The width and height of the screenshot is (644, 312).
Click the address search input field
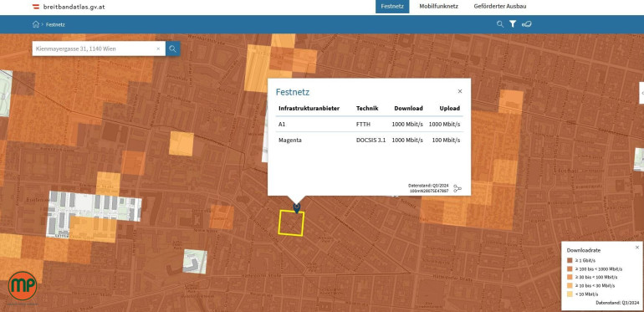pyautogui.click(x=95, y=49)
